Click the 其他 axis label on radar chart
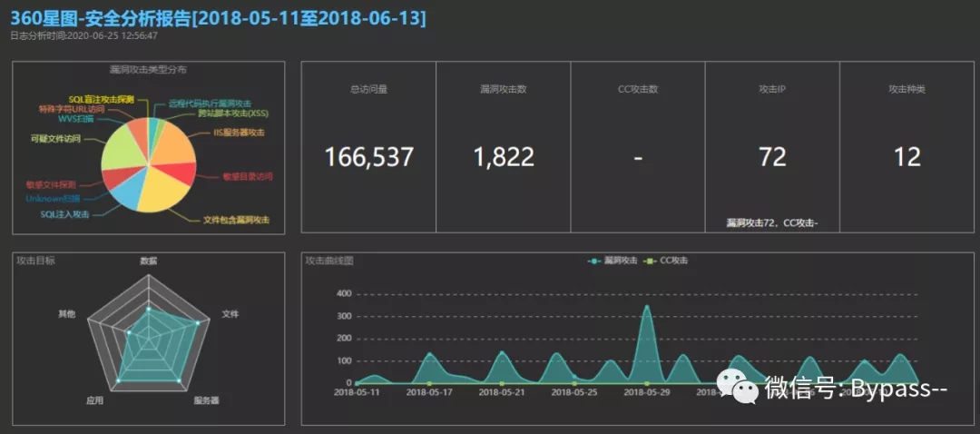Image resolution: width=980 pixels, height=434 pixels. coord(67,313)
